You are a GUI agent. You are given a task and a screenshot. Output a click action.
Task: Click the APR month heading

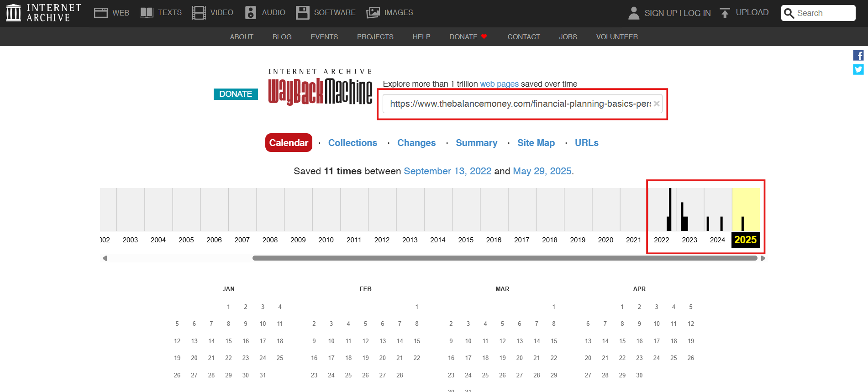point(639,289)
